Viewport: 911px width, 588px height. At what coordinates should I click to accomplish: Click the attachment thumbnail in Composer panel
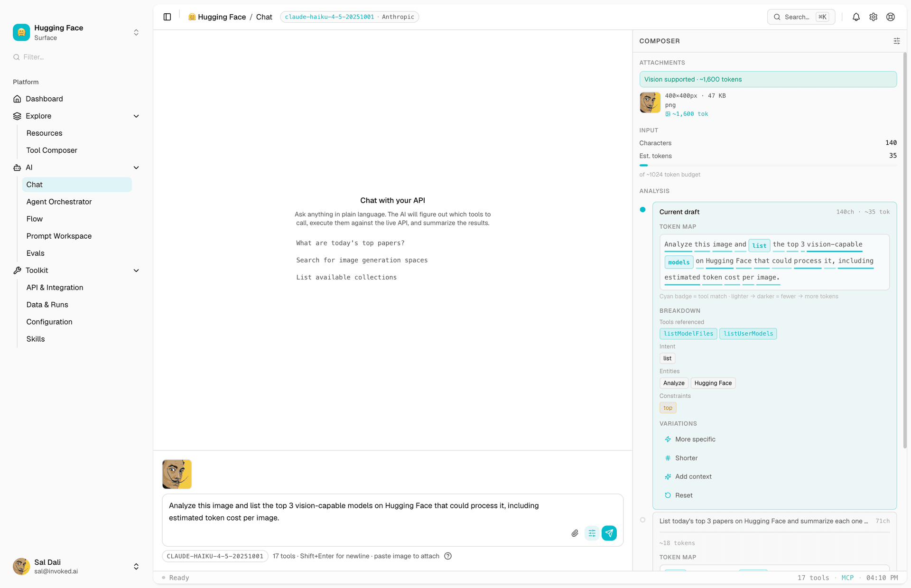coord(650,103)
